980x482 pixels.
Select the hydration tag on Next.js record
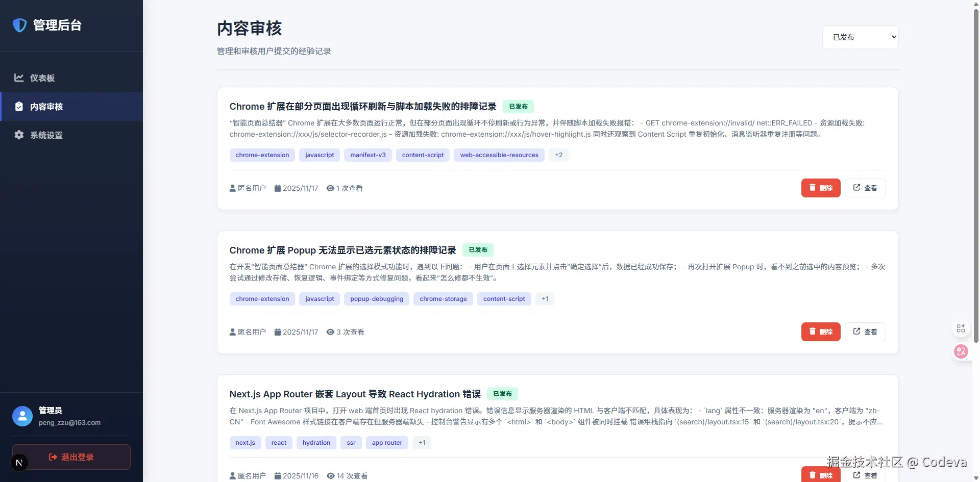316,442
